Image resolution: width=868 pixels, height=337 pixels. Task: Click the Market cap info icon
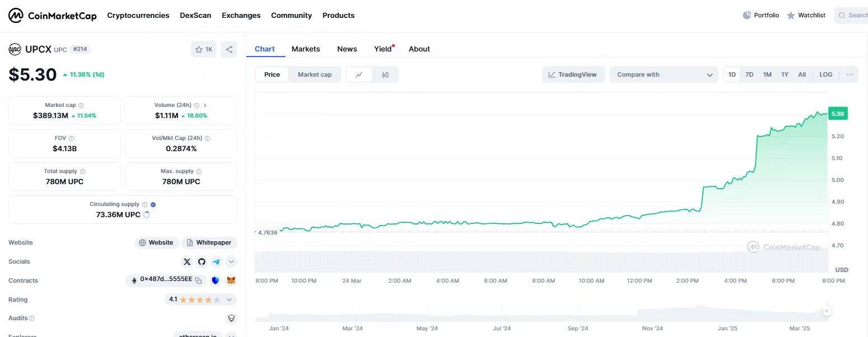[81, 105]
